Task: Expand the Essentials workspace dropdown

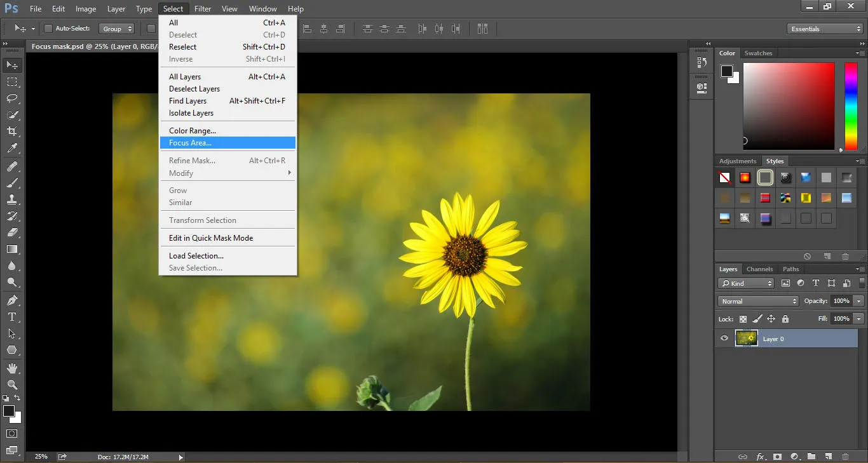Action: [825, 29]
